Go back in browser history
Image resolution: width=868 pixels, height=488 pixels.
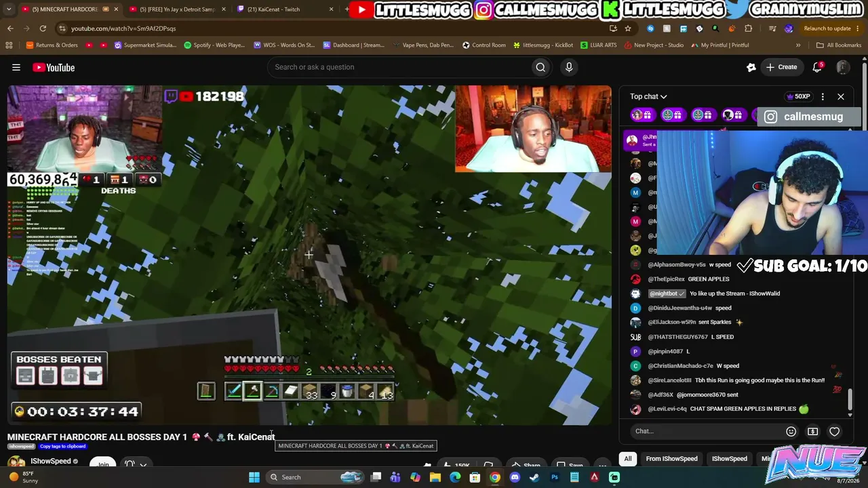click(x=10, y=28)
